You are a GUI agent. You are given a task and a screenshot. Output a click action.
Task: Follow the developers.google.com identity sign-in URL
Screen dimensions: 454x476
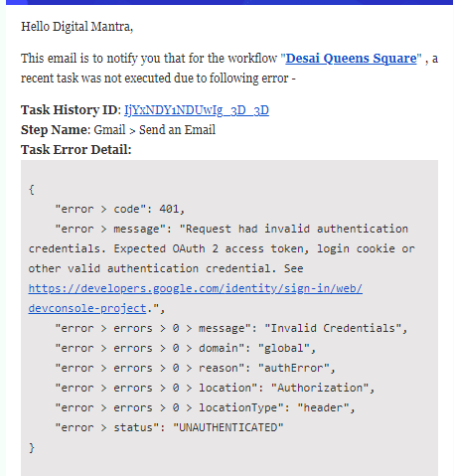(196, 288)
